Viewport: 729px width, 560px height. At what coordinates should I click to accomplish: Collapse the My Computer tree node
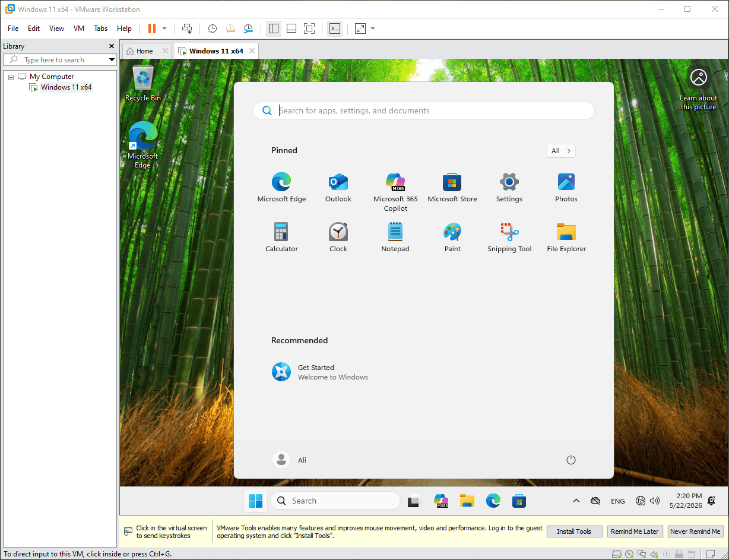tap(11, 77)
